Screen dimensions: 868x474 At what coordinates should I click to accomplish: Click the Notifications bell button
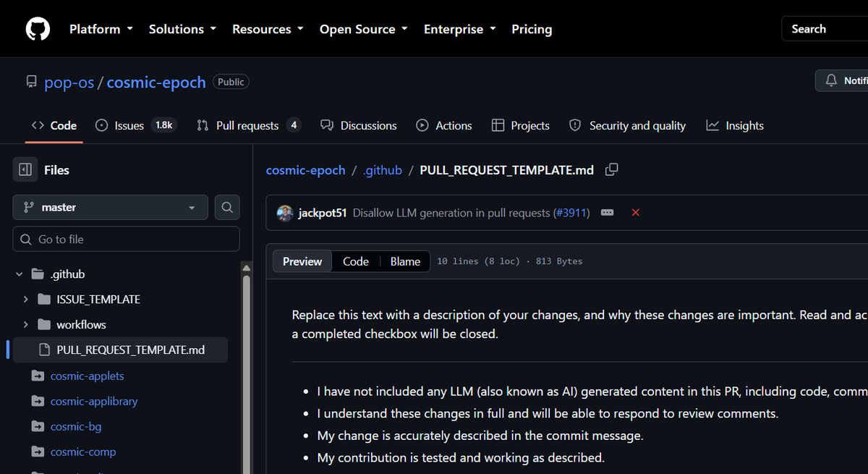(x=842, y=80)
